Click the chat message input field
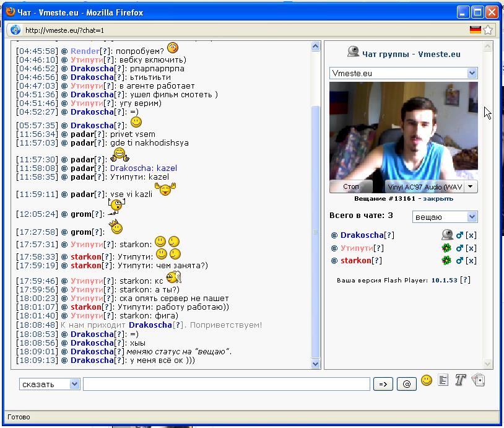This screenshot has height=428, width=504. (226, 384)
